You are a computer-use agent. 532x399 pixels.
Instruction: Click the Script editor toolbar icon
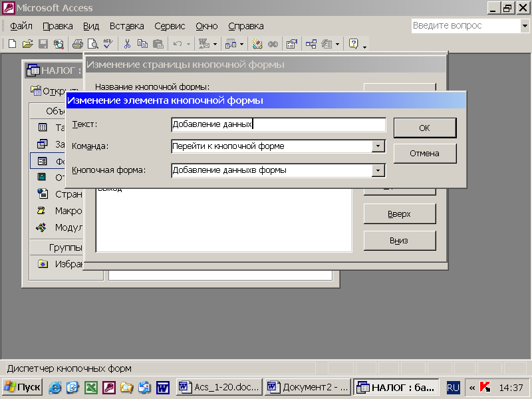click(273, 44)
